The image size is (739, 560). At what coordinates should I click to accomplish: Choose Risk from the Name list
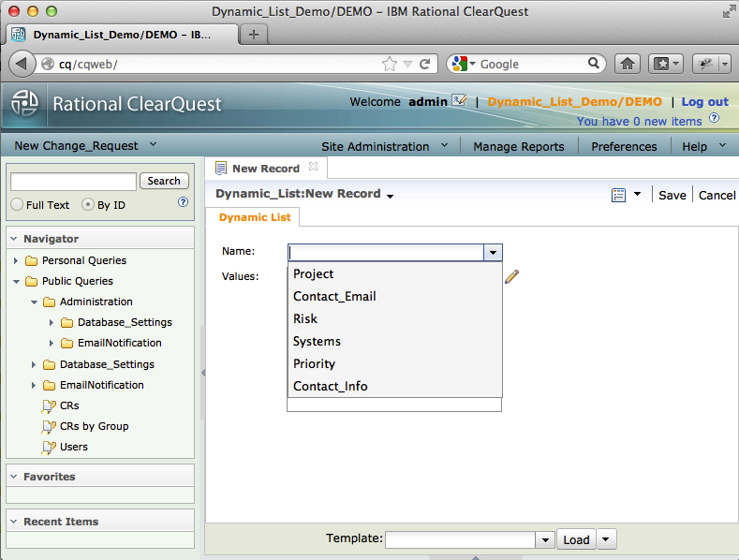coord(394,319)
